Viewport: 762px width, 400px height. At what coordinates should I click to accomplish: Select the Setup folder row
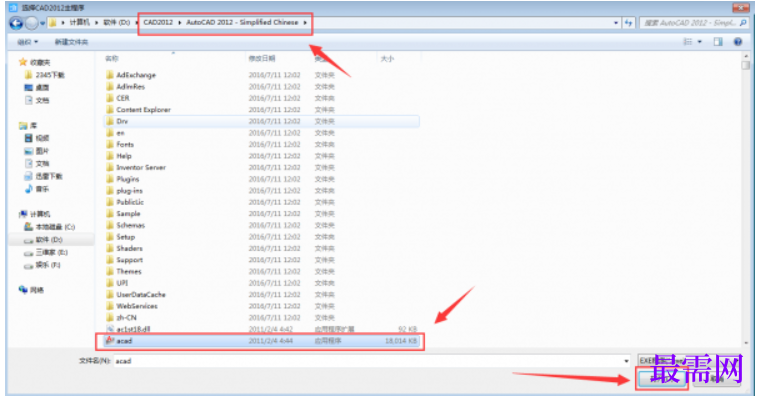pyautogui.click(x=261, y=237)
